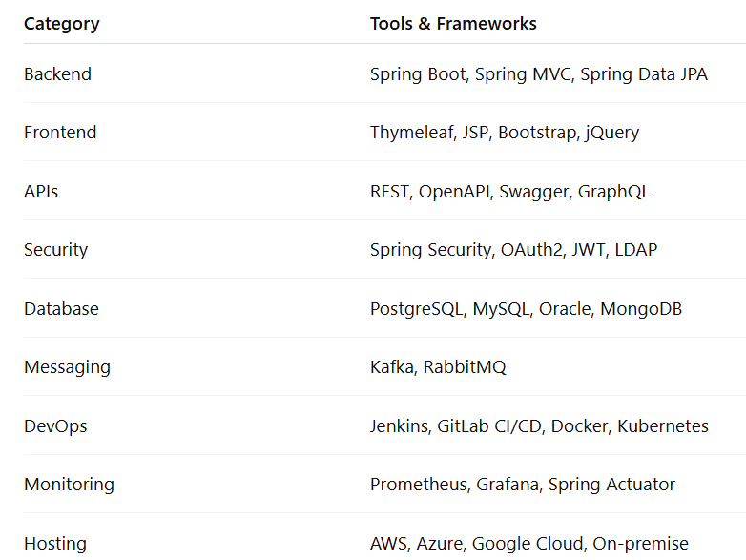Viewport: 746px width, 560px height.
Task: Select the Hosting category cell
Action: pyautogui.click(x=55, y=544)
